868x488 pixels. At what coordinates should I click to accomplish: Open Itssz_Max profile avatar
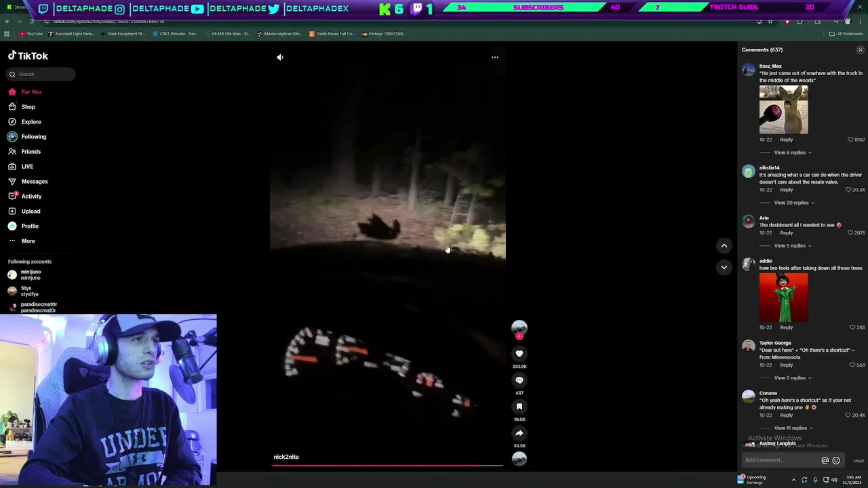click(x=749, y=69)
